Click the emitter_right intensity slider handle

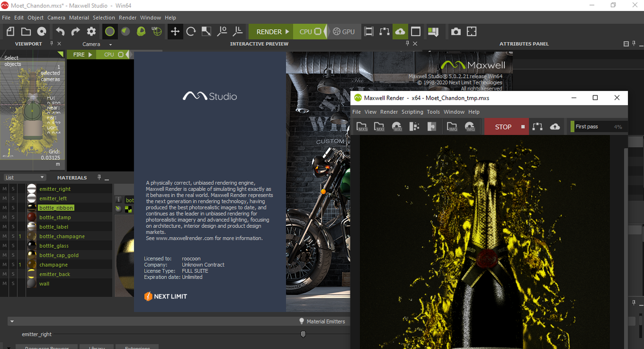tap(303, 334)
